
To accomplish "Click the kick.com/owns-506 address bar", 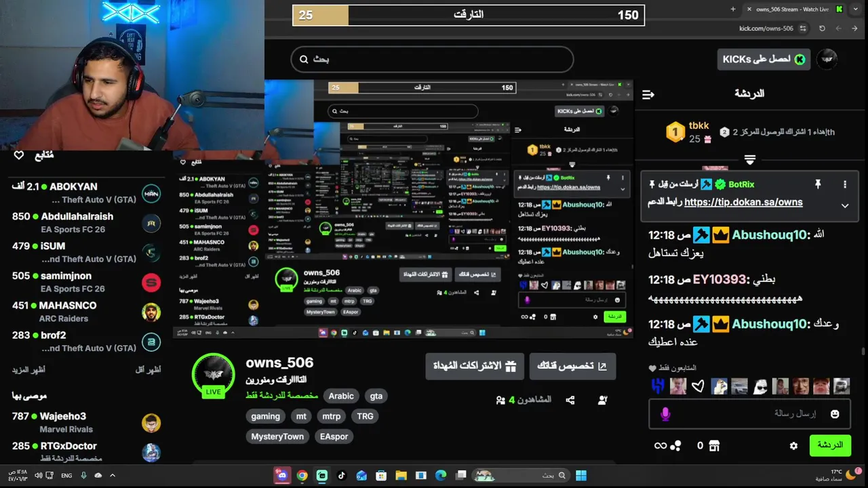I will coord(766,28).
